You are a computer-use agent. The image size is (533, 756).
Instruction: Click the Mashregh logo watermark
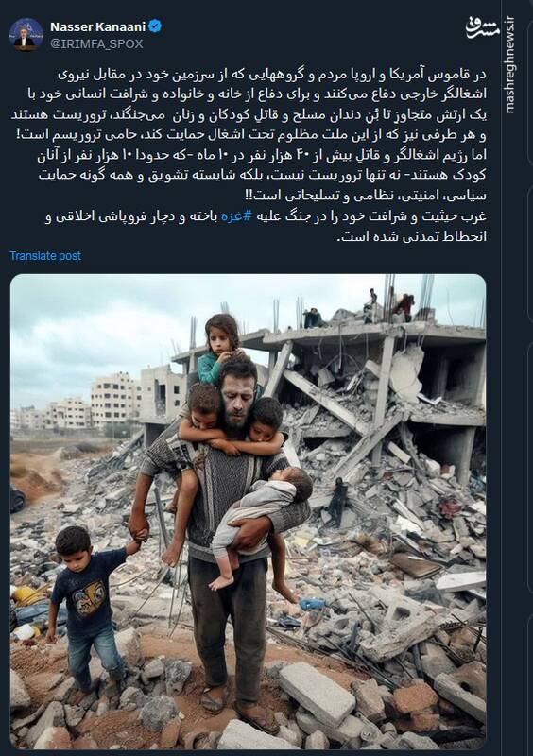click(483, 29)
